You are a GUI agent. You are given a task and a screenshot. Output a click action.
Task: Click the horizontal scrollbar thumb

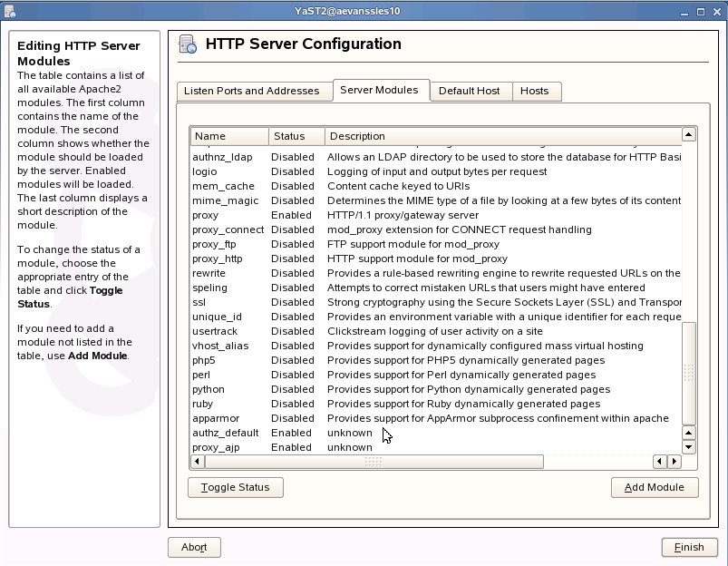coord(374,462)
